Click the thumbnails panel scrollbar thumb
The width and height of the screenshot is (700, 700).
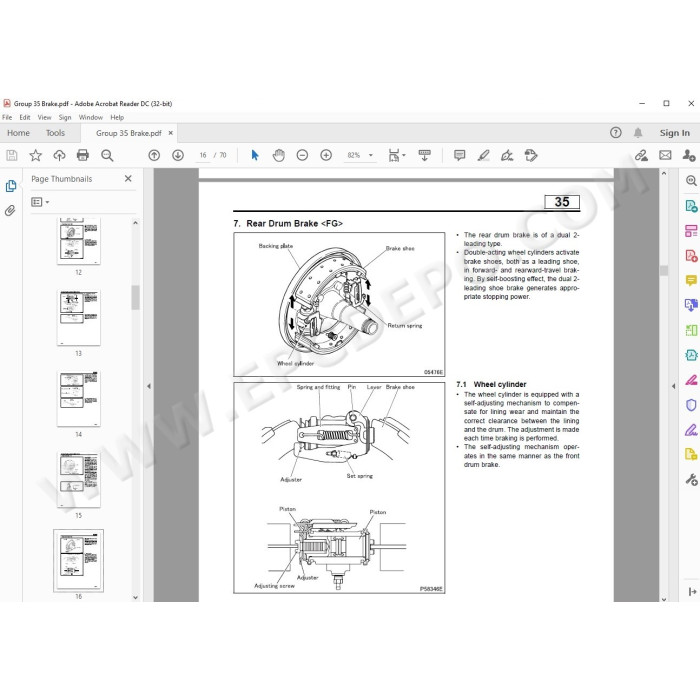click(135, 297)
